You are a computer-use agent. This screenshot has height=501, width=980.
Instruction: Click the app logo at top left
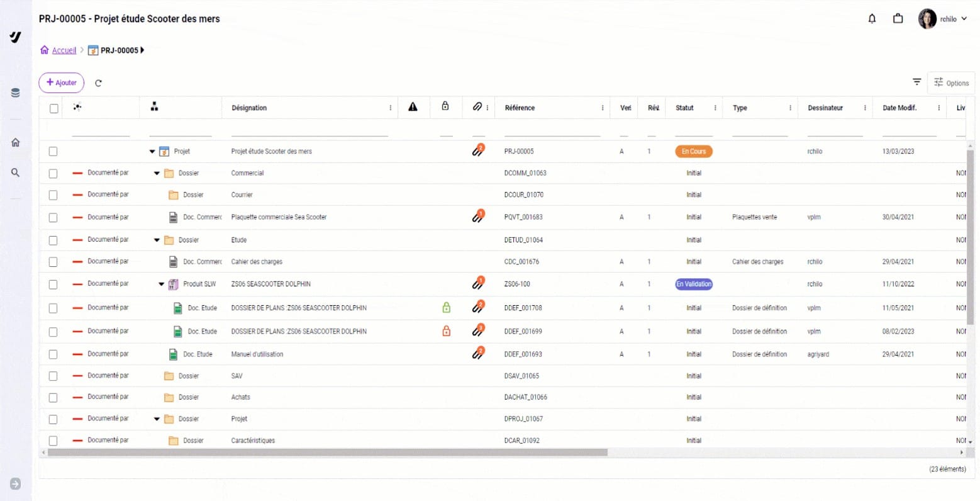point(16,38)
